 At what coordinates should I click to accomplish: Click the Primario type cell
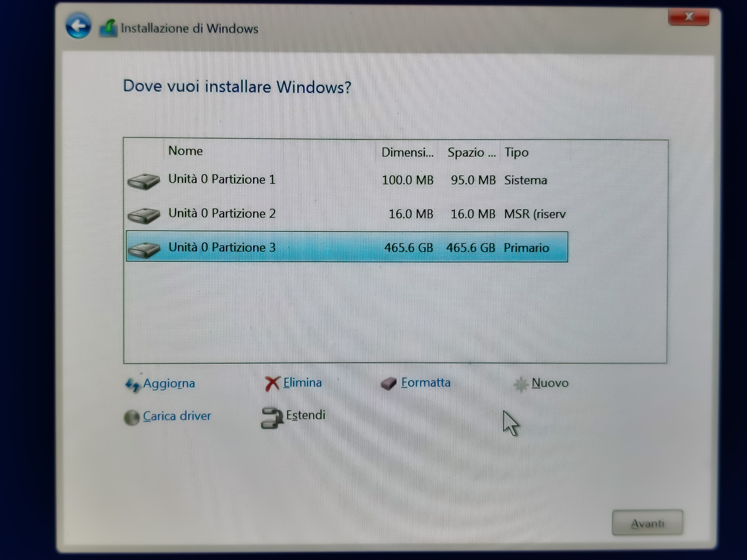(x=526, y=248)
